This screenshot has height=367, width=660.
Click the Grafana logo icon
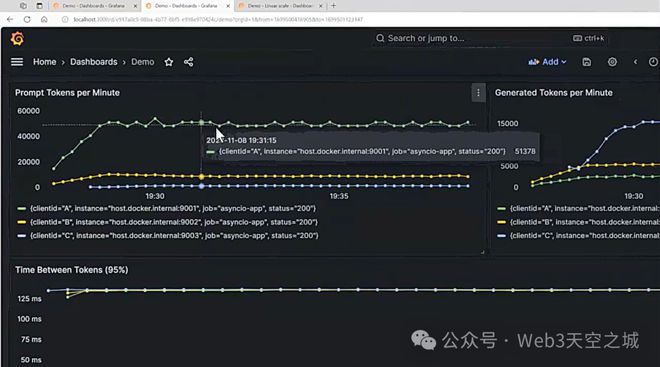pos(17,38)
